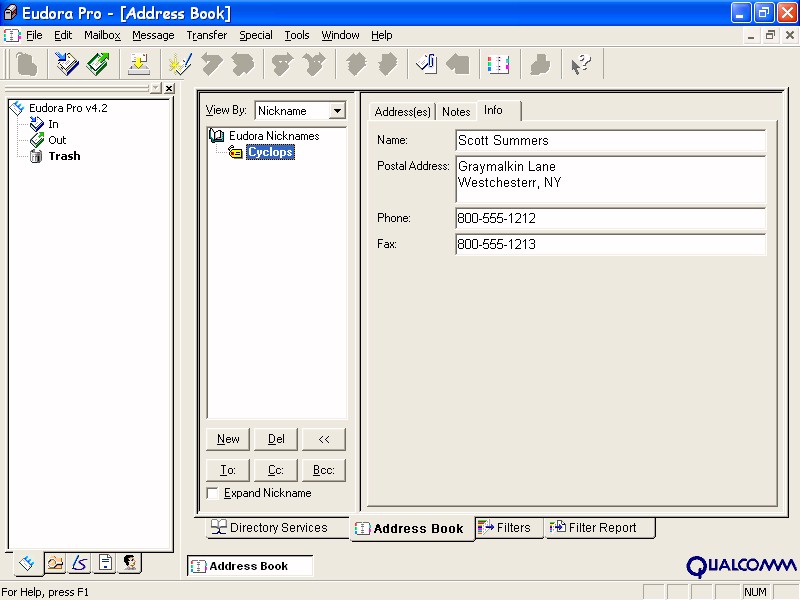Click the New nickname button
Screen dimensions: 800x600
click(x=228, y=439)
